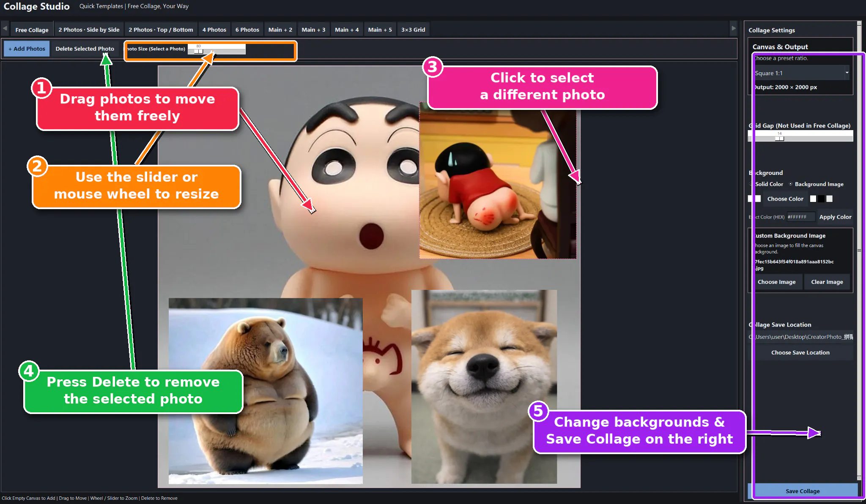Click the Save Collage button
The height and width of the screenshot is (504, 866).
click(x=803, y=491)
